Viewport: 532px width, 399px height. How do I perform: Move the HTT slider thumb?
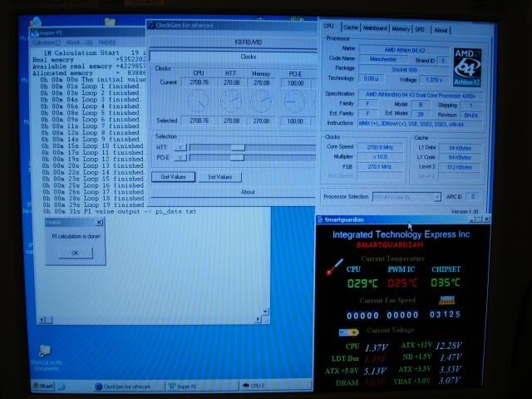(x=238, y=147)
